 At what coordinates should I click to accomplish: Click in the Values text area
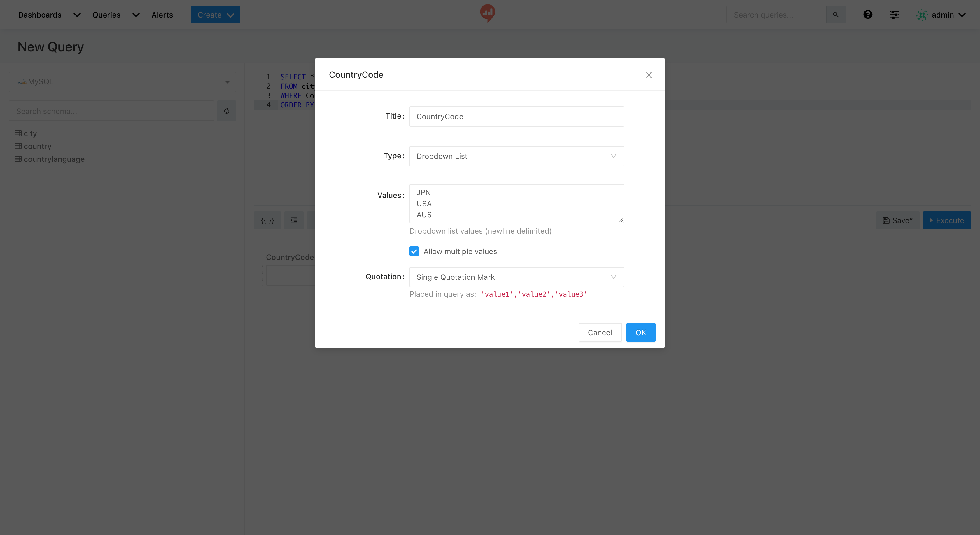tap(516, 203)
